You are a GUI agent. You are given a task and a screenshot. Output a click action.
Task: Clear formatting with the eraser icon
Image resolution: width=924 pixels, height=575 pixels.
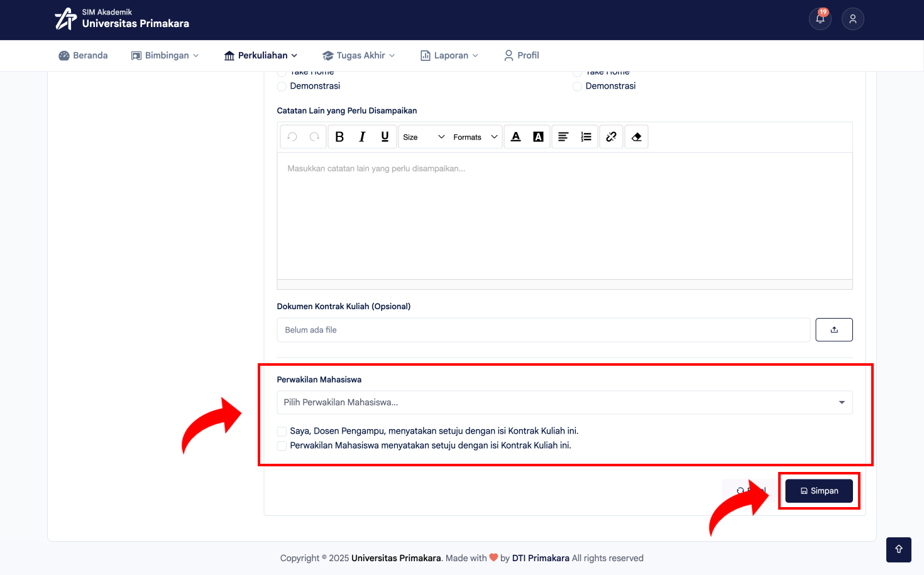tap(637, 137)
